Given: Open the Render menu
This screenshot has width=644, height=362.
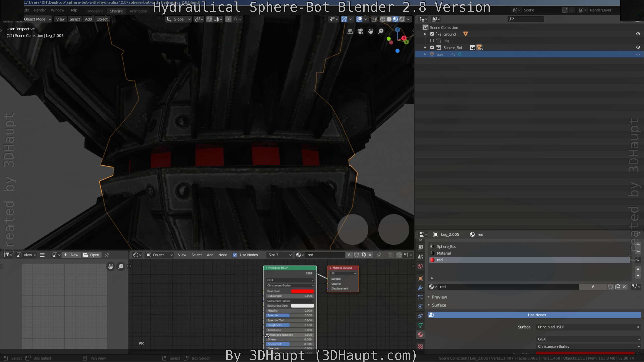Looking at the screenshot, I should point(40,10).
